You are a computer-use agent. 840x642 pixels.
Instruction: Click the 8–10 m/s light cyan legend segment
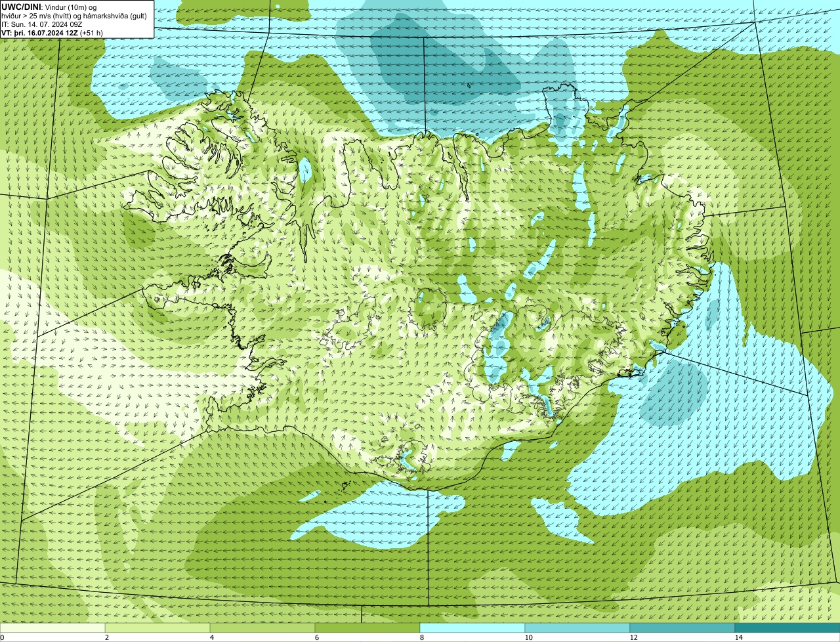coord(472,628)
